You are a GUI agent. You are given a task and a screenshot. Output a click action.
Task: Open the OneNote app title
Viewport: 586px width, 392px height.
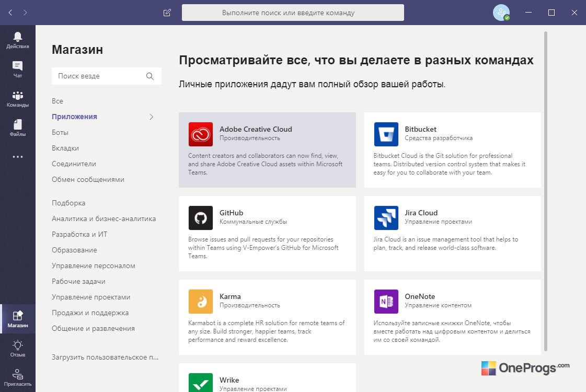[x=420, y=296]
